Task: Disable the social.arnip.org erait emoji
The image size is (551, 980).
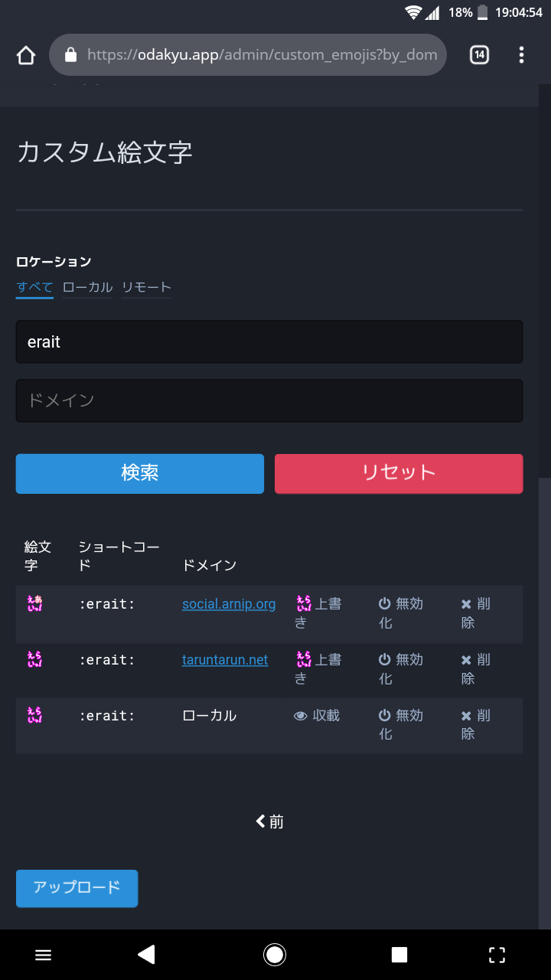Action: tap(400, 613)
